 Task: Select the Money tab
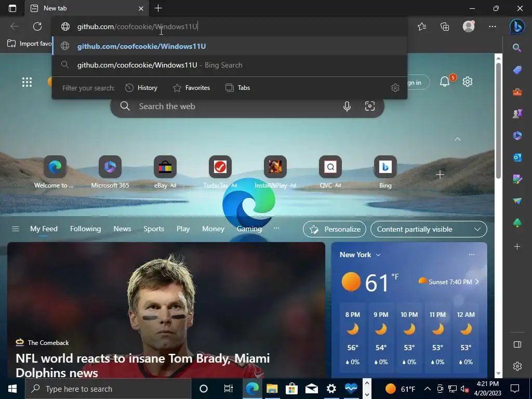click(213, 229)
